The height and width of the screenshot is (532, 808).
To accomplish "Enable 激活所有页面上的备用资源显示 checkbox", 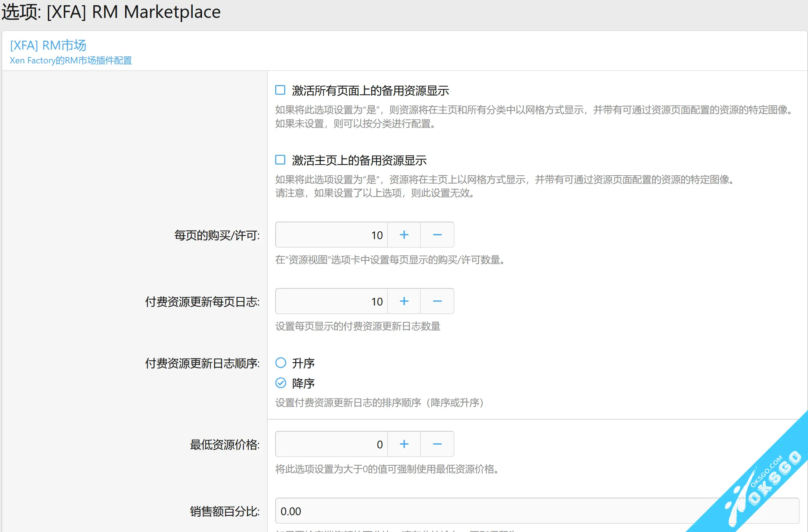I will point(280,90).
